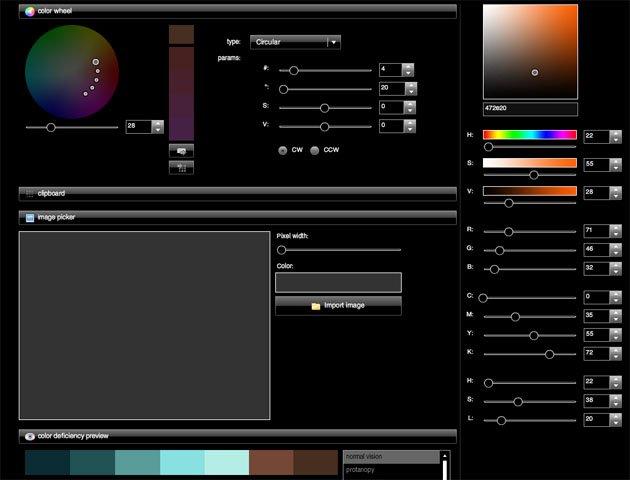Click the rainbow hue gradient bar

click(x=529, y=135)
